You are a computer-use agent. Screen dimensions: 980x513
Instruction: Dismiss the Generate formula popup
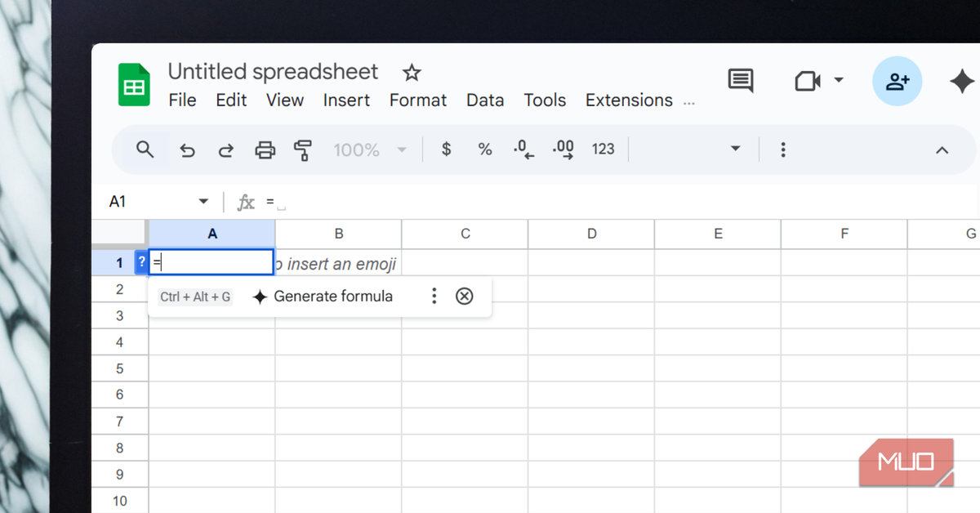[x=464, y=297]
